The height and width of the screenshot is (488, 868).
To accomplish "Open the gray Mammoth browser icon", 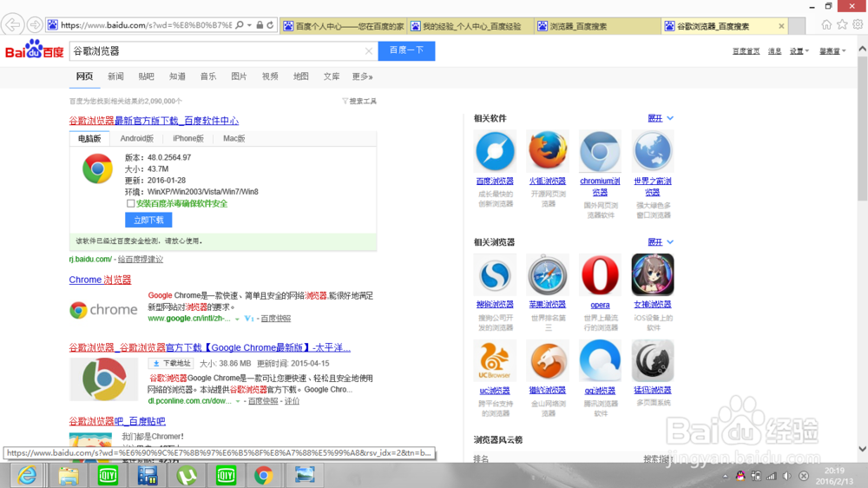I will click(653, 360).
